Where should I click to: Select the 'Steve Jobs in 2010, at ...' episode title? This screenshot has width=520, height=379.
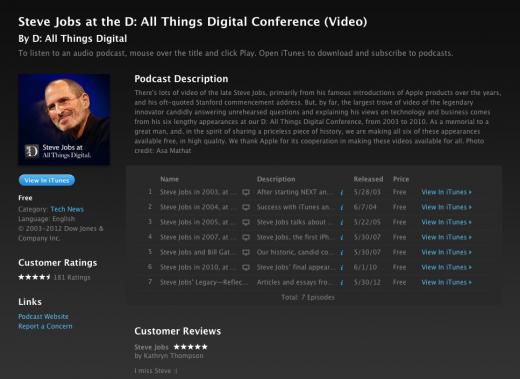[x=198, y=267]
